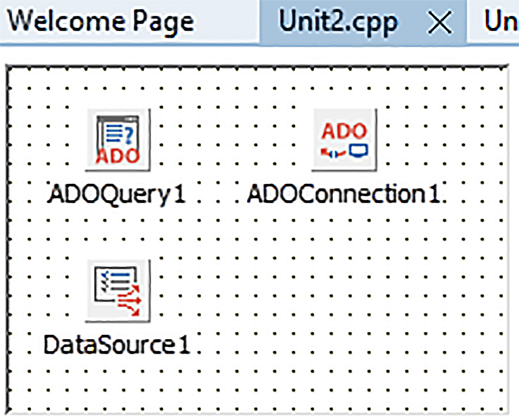The height and width of the screenshot is (420, 519).
Task: Select the DataSource1 component icon
Action: 118,291
